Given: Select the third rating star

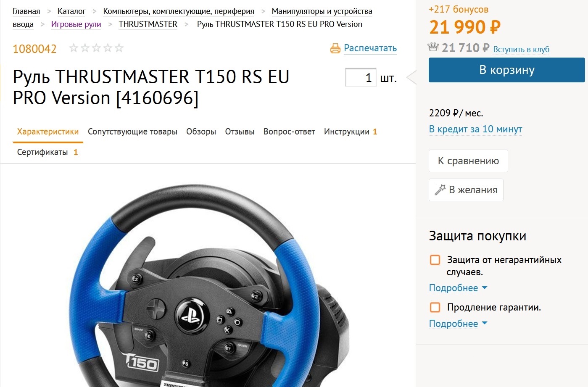Looking at the screenshot, I should click(97, 48).
